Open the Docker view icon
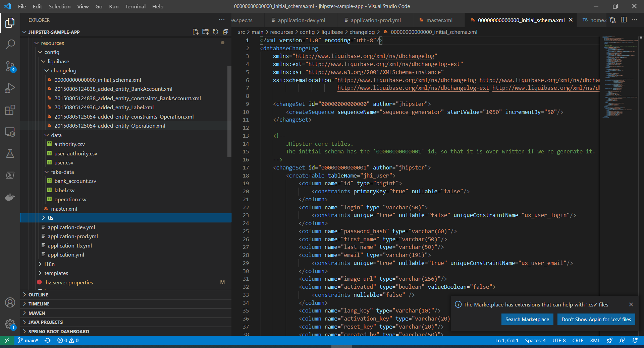Viewport: 644px width, 348px height. click(x=10, y=197)
